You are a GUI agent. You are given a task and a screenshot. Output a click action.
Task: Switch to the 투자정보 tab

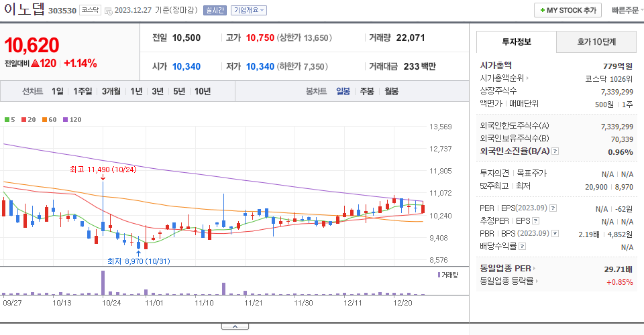[517, 42]
